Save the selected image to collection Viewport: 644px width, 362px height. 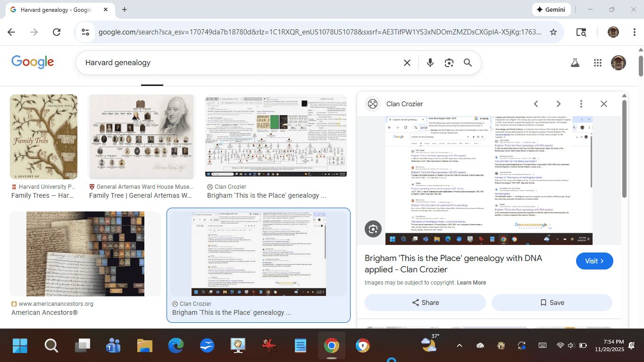click(552, 303)
